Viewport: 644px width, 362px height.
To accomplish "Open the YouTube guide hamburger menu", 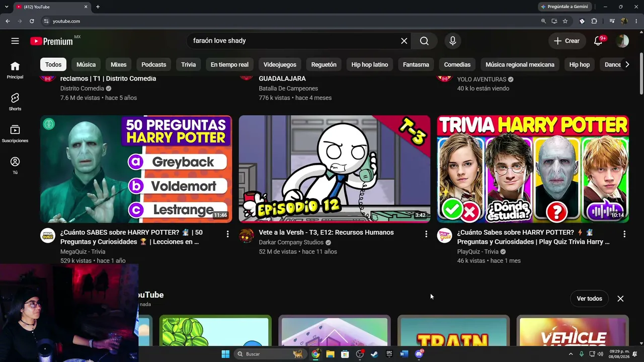I will click(15, 41).
